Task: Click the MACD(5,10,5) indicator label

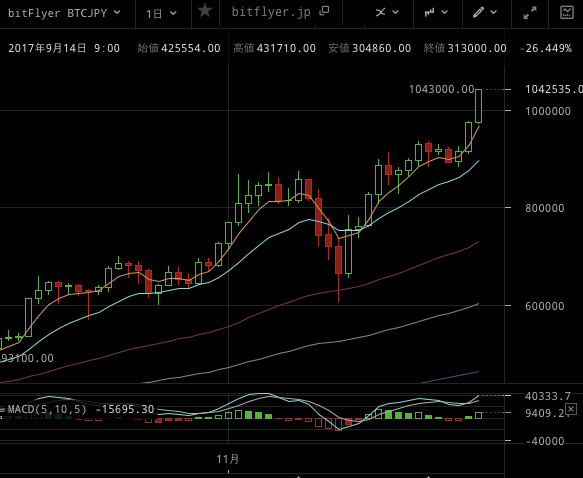Action: pos(47,410)
